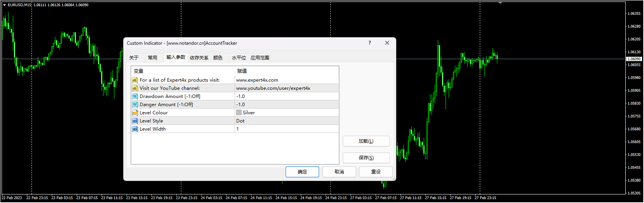
Task: Click the icon next to YouTube channel row
Action: pos(135,88)
